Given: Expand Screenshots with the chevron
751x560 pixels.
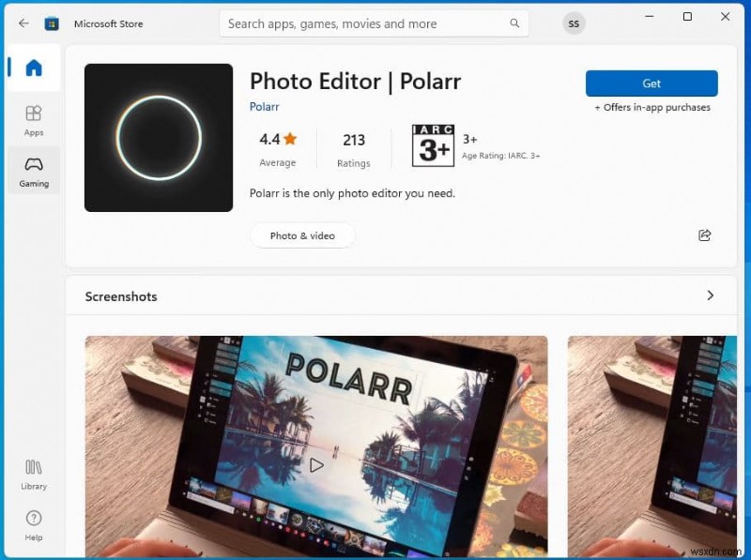Looking at the screenshot, I should 711,295.
